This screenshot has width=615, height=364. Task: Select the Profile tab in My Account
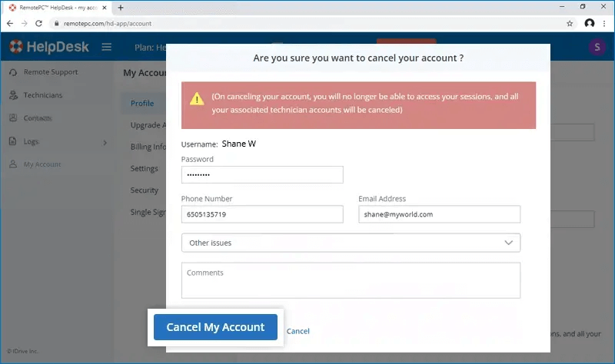tap(142, 104)
